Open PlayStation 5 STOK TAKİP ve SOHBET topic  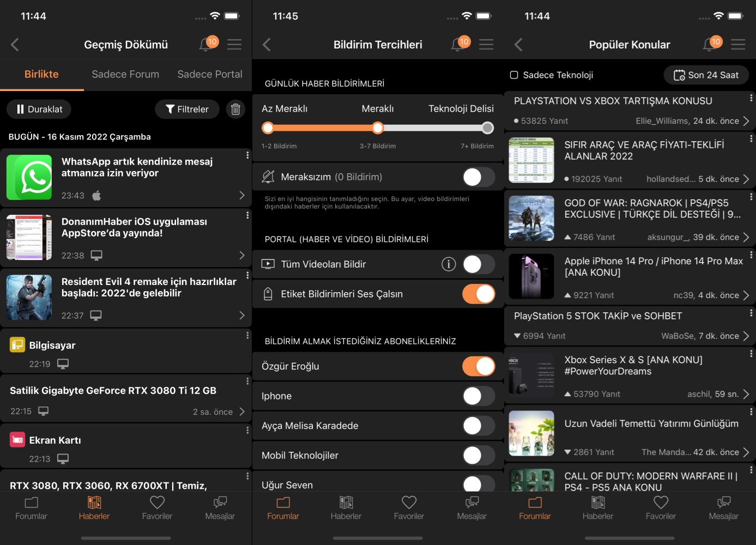tap(630, 325)
